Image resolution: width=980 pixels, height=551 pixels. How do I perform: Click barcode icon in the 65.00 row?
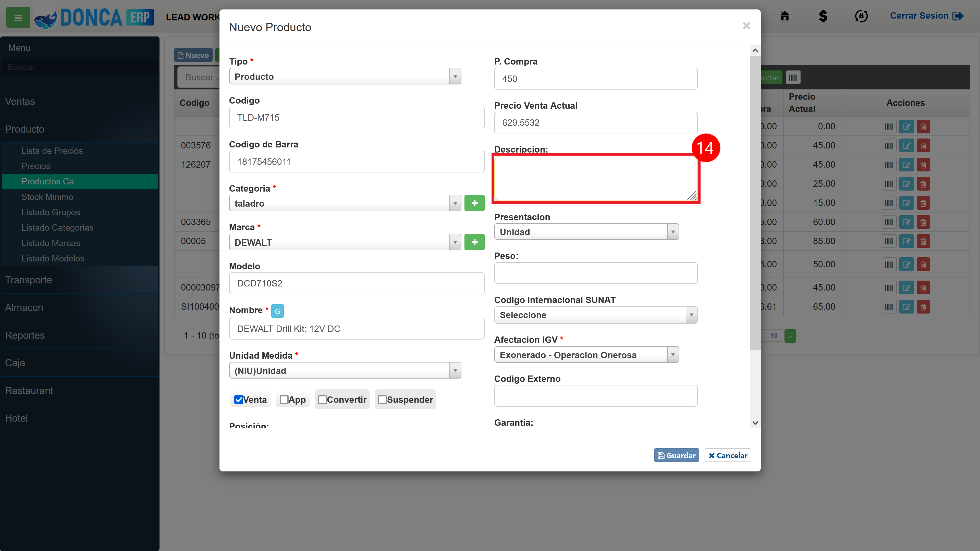[x=889, y=306]
